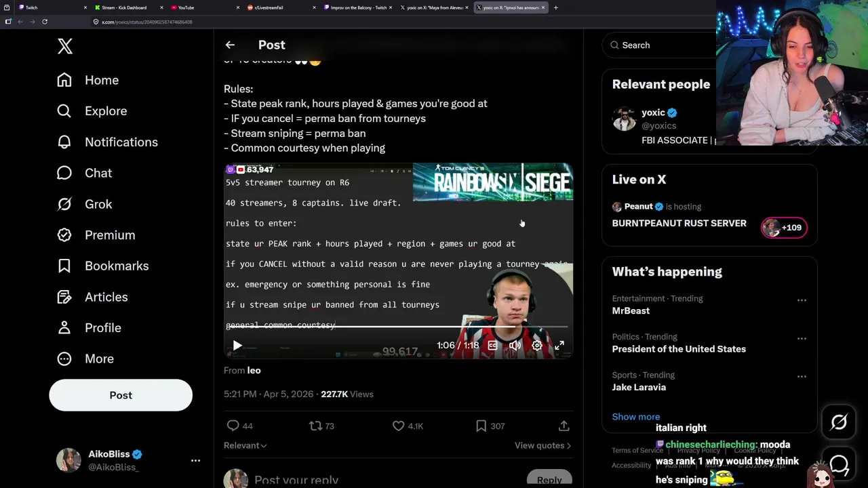
Task: Open View quotes
Action: [x=542, y=445]
